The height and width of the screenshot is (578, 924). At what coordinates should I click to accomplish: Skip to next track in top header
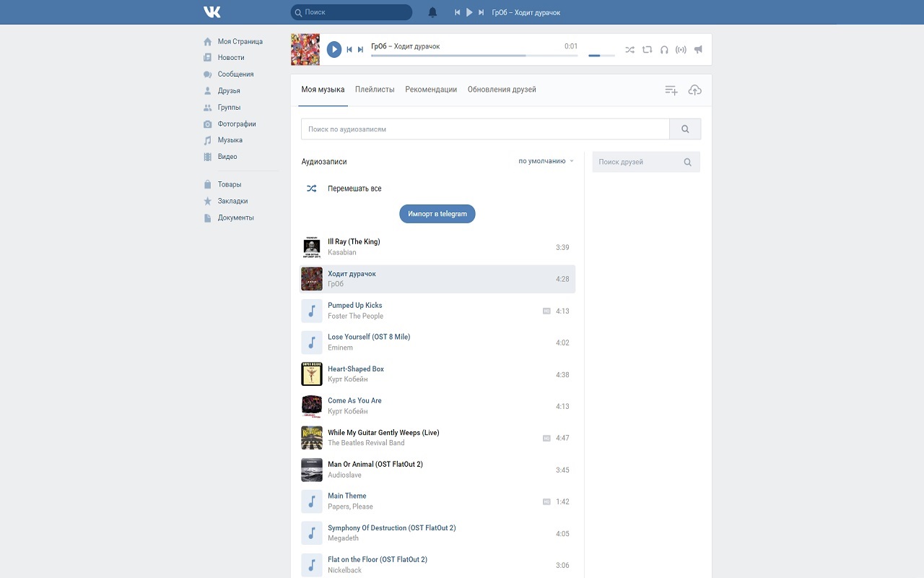[x=481, y=12]
